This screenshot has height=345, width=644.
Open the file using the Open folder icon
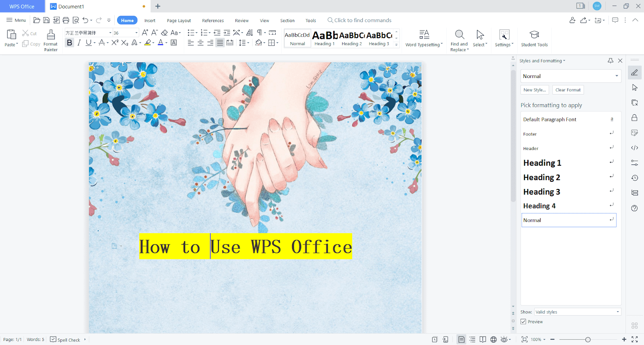click(x=37, y=20)
